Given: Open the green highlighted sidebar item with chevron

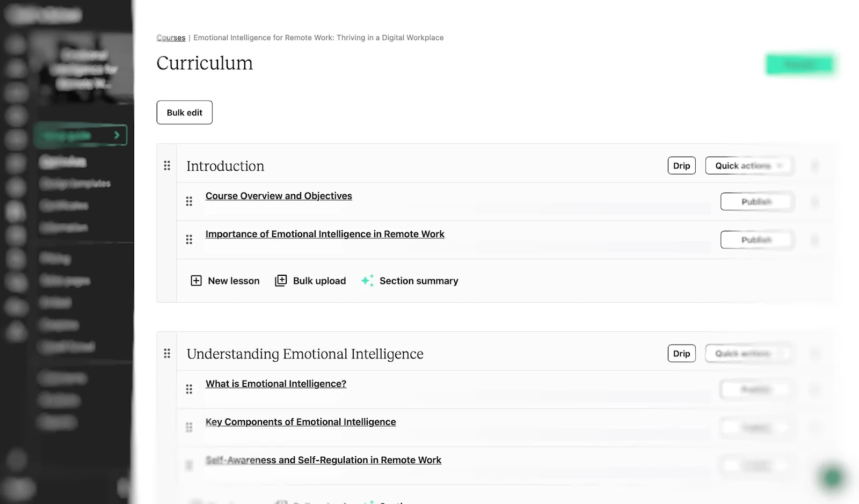Looking at the screenshot, I should pos(81,135).
